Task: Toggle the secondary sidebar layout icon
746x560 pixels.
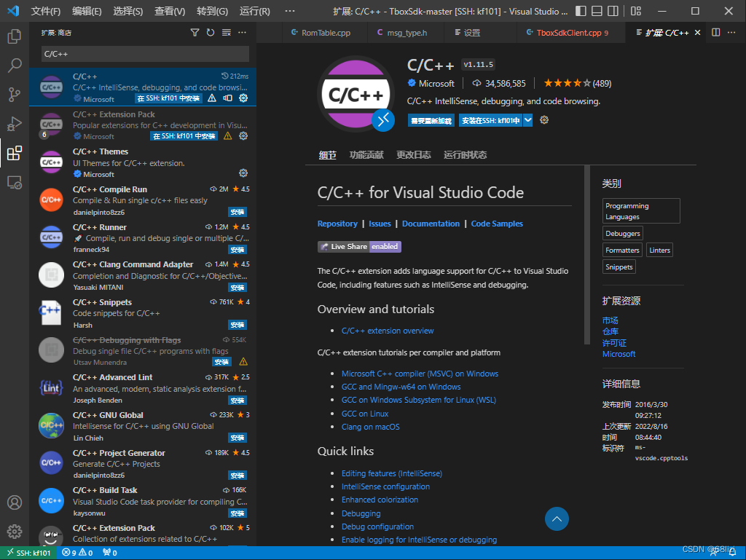Action: [x=613, y=11]
